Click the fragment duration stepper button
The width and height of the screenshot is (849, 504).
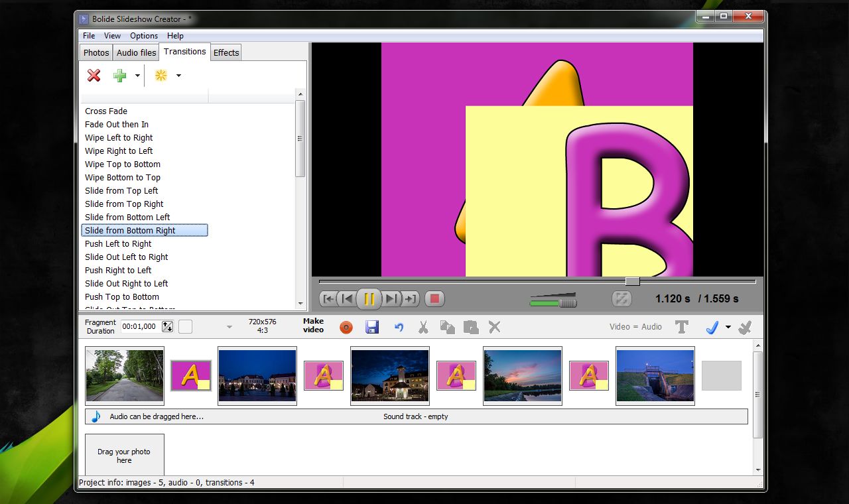point(167,326)
